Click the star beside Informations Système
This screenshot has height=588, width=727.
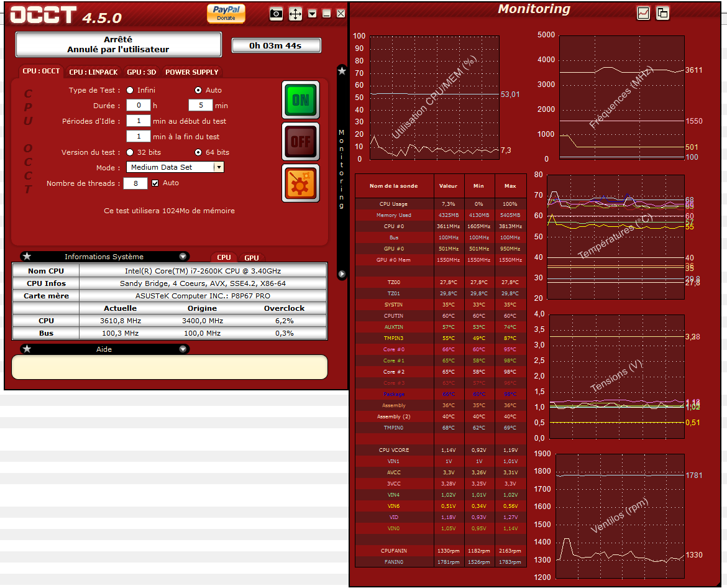(x=27, y=257)
